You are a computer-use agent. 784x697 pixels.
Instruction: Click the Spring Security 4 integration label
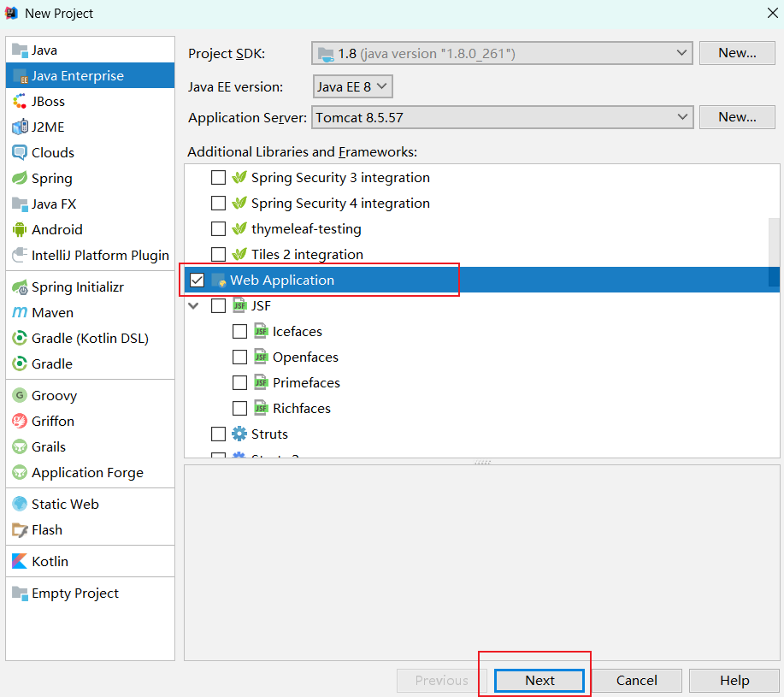(x=340, y=203)
